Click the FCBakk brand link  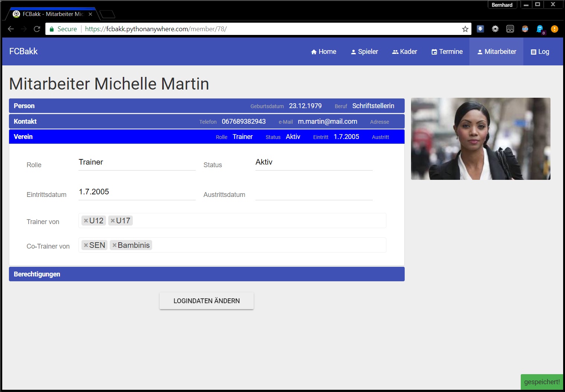click(x=23, y=51)
